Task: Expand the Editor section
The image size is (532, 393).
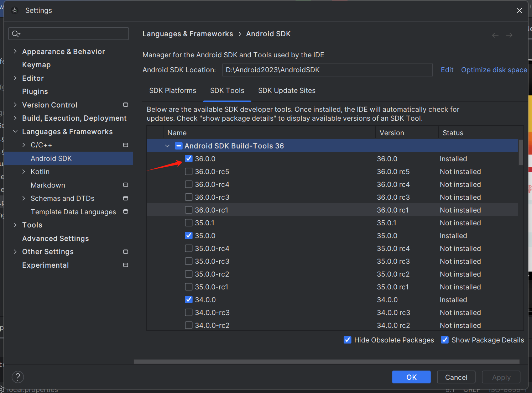Action: (15, 78)
